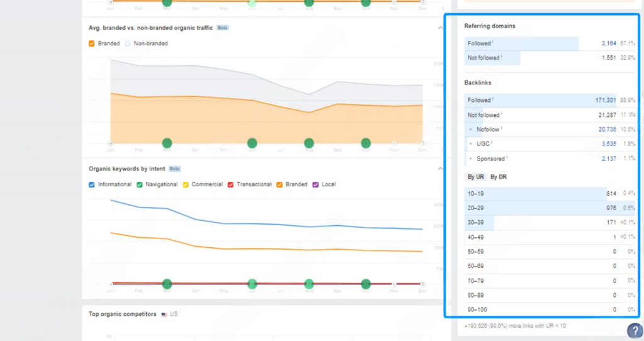644x341 pixels.
Task: Collapse the Organic keywords by intent section
Action: (x=440, y=169)
